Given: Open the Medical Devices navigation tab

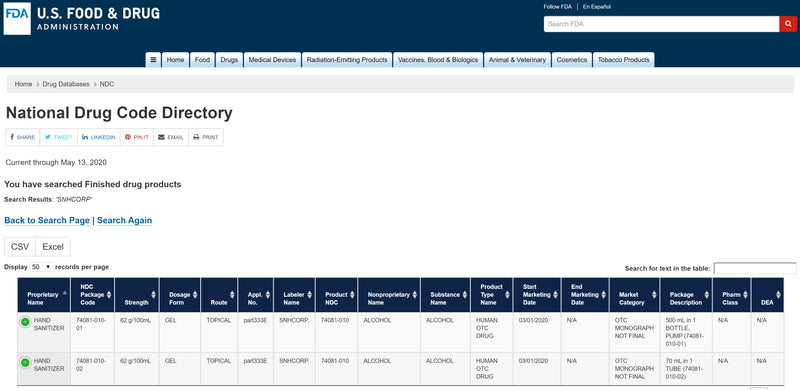Looking at the screenshot, I should pyautogui.click(x=272, y=60).
